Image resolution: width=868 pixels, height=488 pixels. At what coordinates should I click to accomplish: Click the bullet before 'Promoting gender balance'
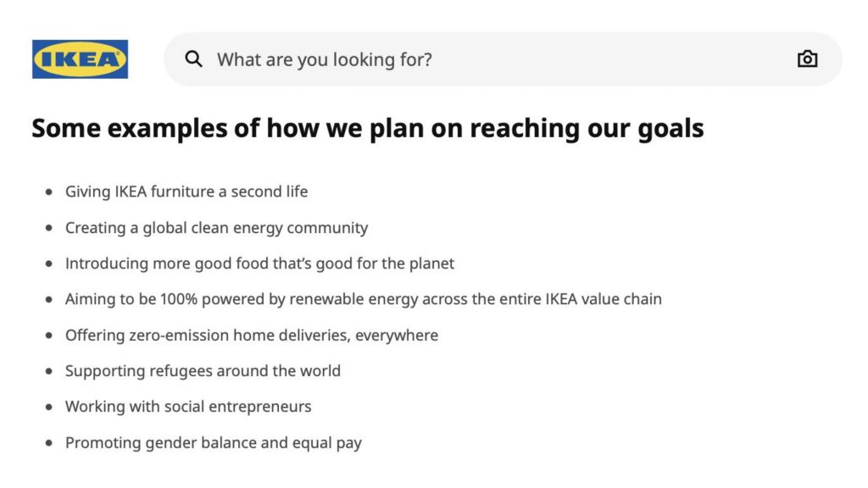tap(49, 442)
